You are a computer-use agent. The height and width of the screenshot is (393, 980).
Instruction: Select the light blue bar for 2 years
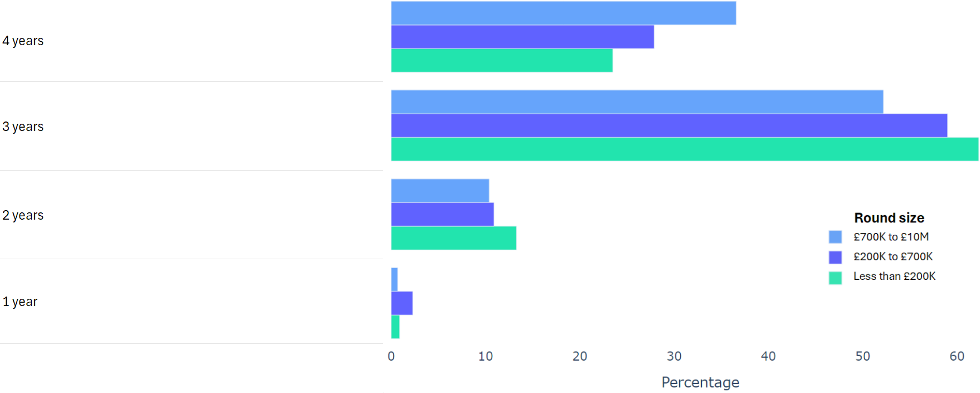tap(440, 191)
